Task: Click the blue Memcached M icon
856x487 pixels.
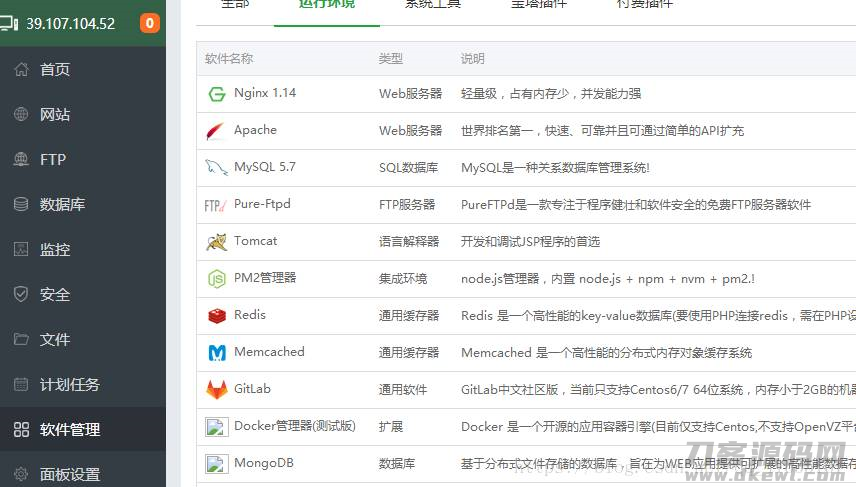Action: point(217,353)
